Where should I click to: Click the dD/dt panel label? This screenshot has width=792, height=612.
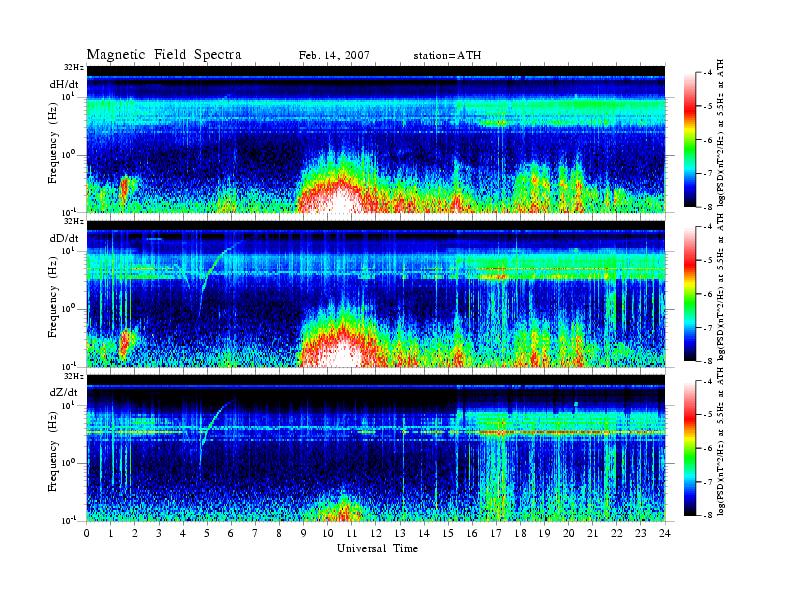[64, 238]
